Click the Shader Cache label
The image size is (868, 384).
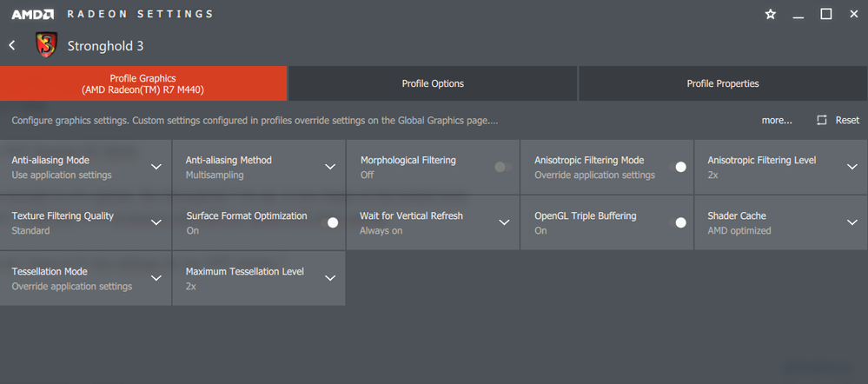pyautogui.click(x=737, y=215)
